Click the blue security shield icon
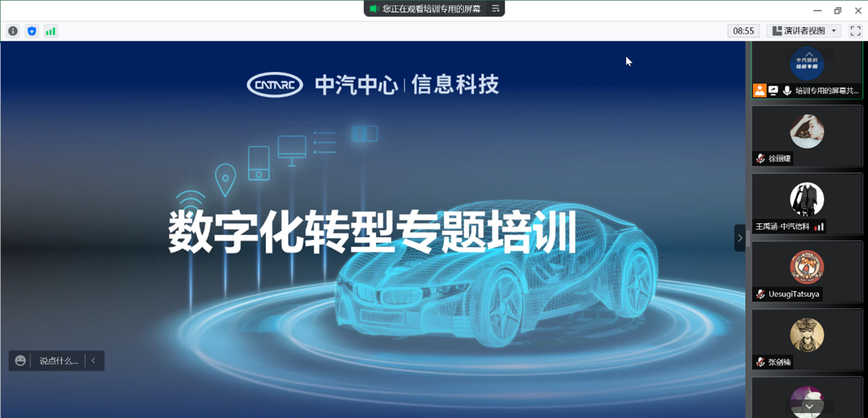The height and width of the screenshot is (418, 868). tap(31, 31)
